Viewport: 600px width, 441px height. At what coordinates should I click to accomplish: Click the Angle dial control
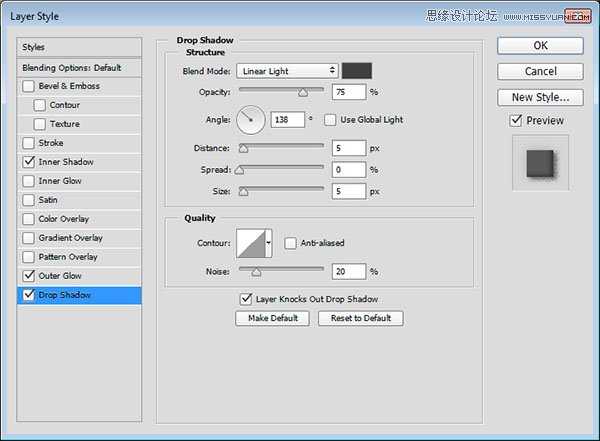pyautogui.click(x=251, y=120)
